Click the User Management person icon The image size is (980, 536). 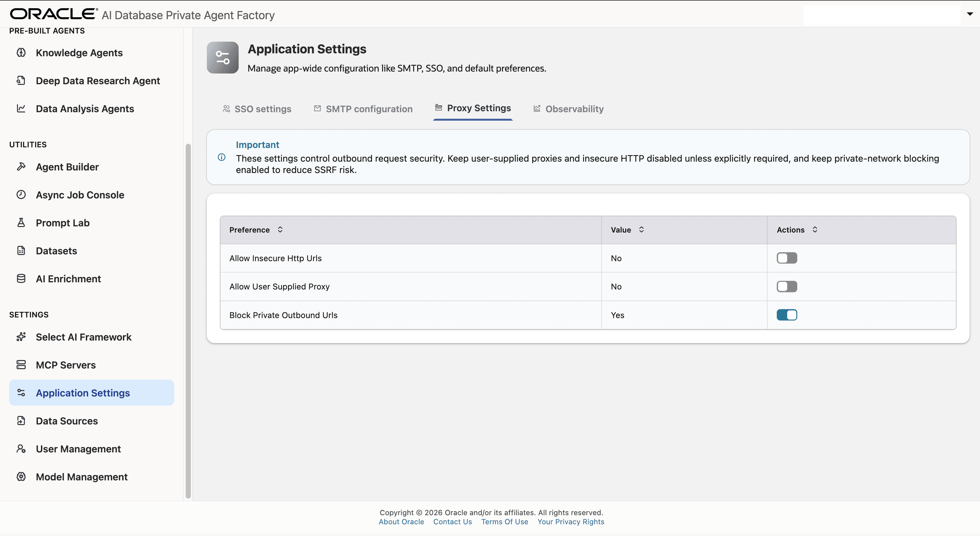point(21,449)
